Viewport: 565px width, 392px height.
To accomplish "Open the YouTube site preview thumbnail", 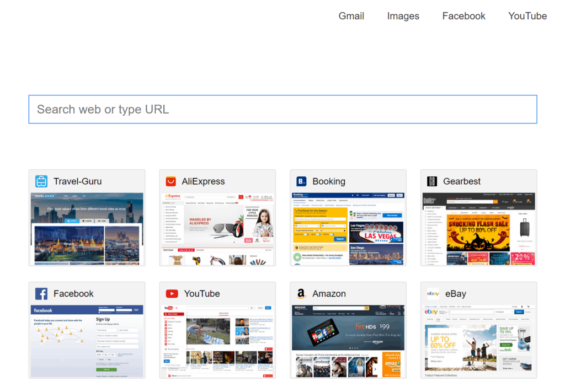I will tap(217, 341).
